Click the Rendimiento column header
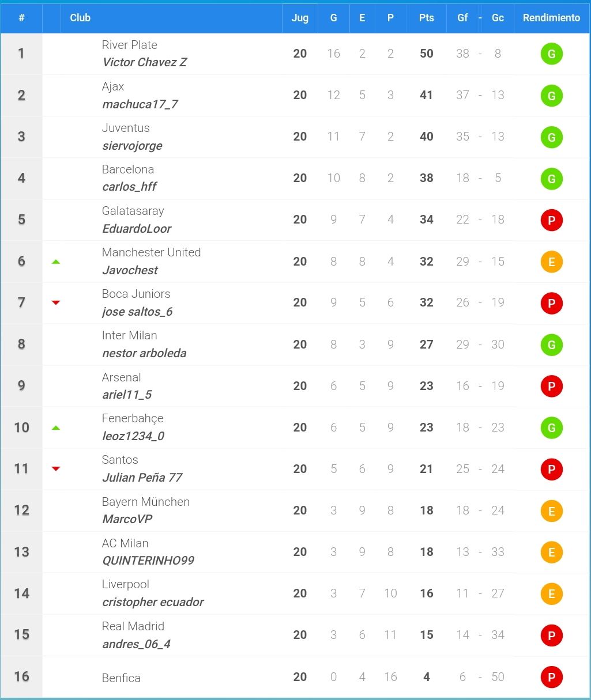 (x=551, y=18)
